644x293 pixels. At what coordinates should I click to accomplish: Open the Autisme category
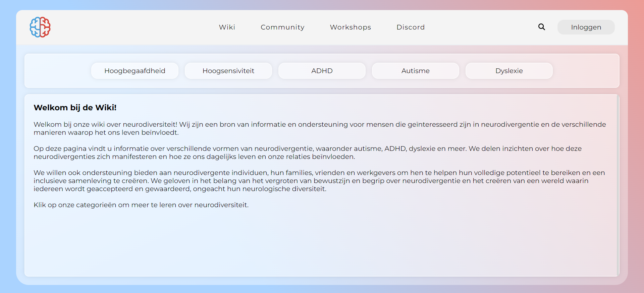click(x=416, y=71)
